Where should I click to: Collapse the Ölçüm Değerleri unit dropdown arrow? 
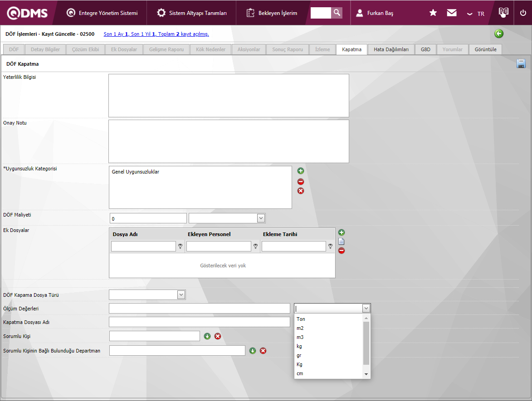(x=366, y=309)
